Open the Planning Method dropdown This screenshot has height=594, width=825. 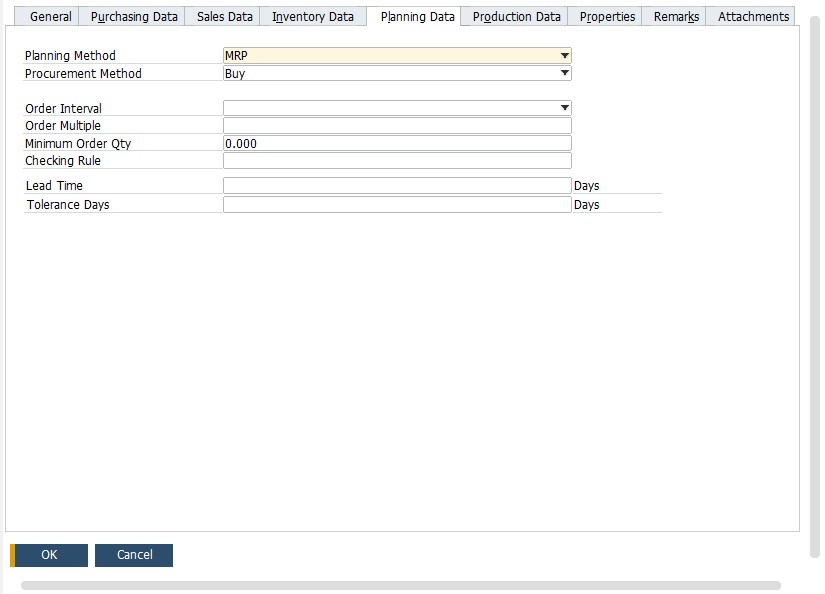pos(565,55)
